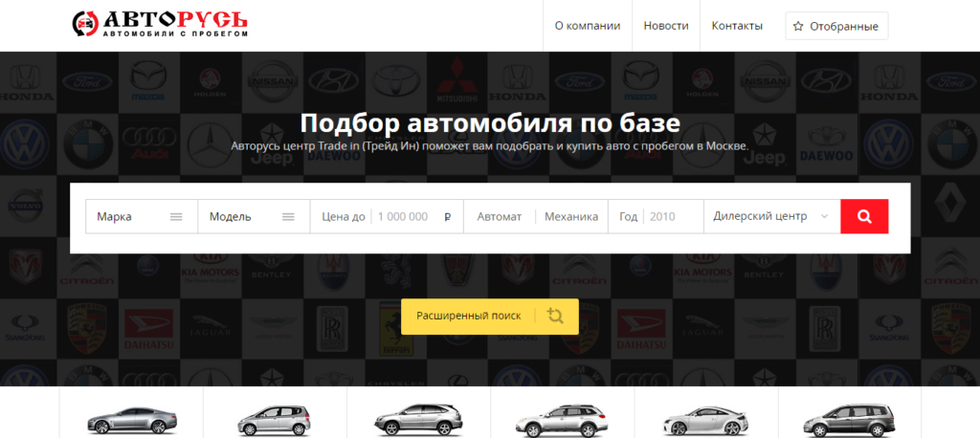
Task: Open the О компании page
Action: (x=588, y=26)
